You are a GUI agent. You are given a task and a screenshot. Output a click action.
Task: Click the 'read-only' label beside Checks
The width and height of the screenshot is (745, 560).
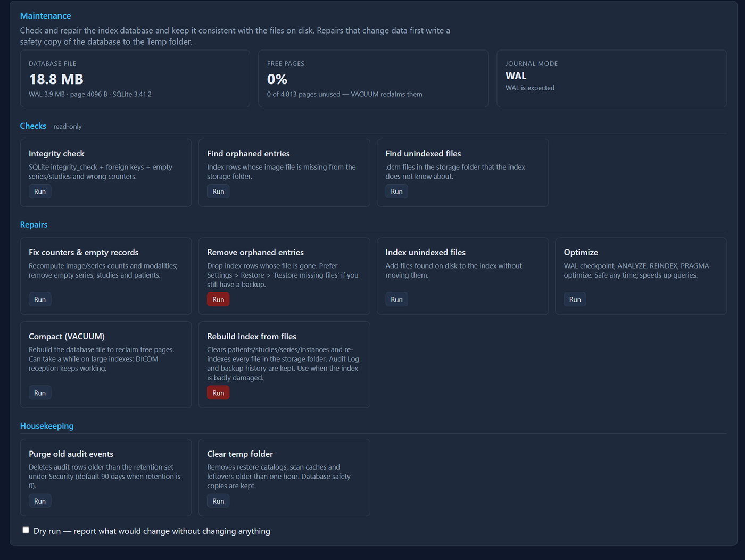[x=68, y=127]
